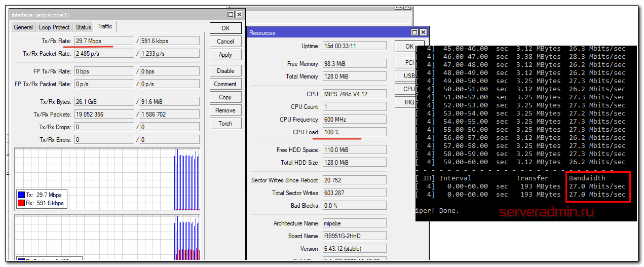Click the Rx Rate field showing 591.6 kbps
The width and height of the screenshot is (644, 267).
[x=170, y=41]
